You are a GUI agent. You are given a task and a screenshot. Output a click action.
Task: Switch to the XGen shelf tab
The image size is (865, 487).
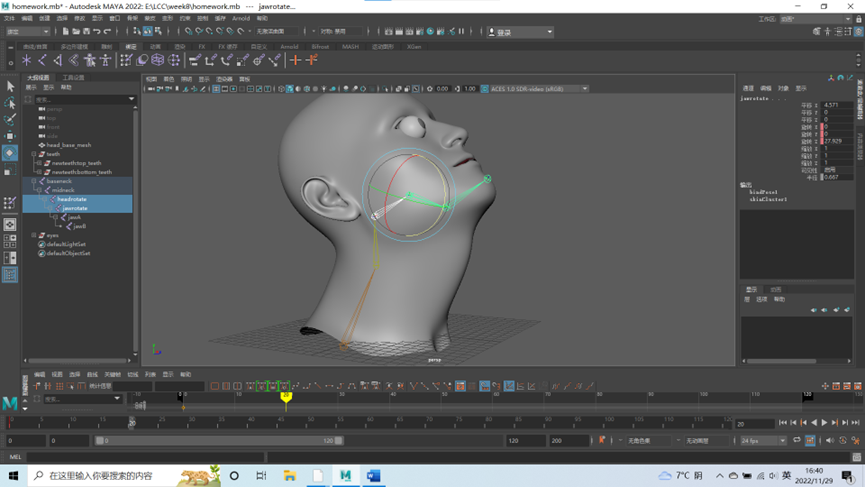click(414, 47)
